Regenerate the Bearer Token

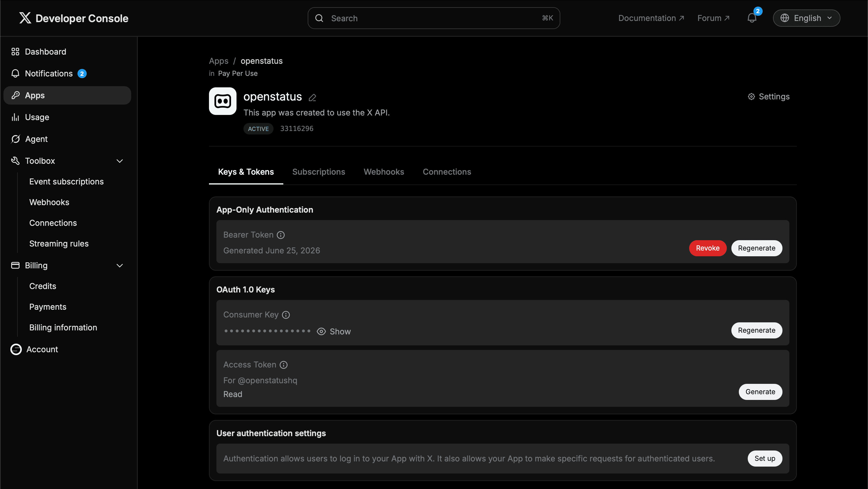click(756, 248)
